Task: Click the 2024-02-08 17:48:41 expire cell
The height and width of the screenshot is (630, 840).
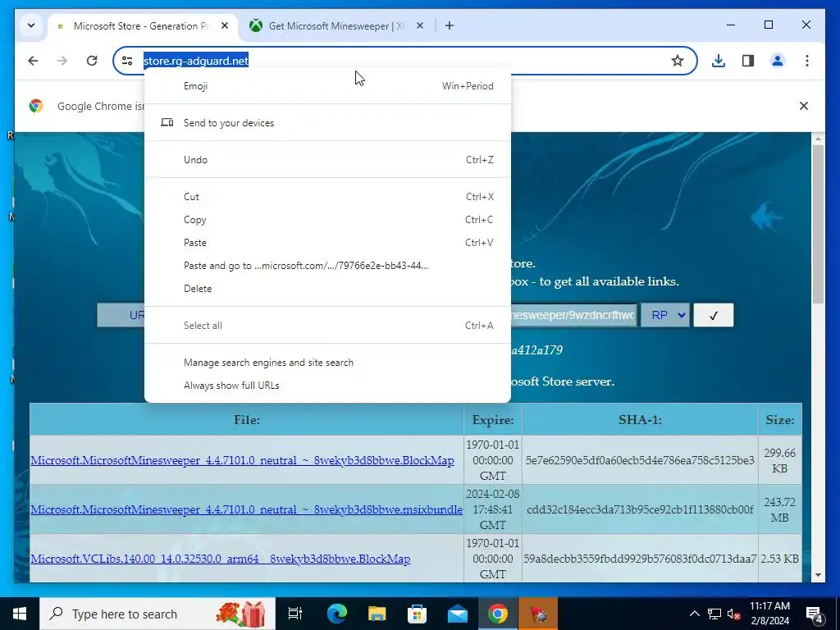Action: [x=492, y=509]
